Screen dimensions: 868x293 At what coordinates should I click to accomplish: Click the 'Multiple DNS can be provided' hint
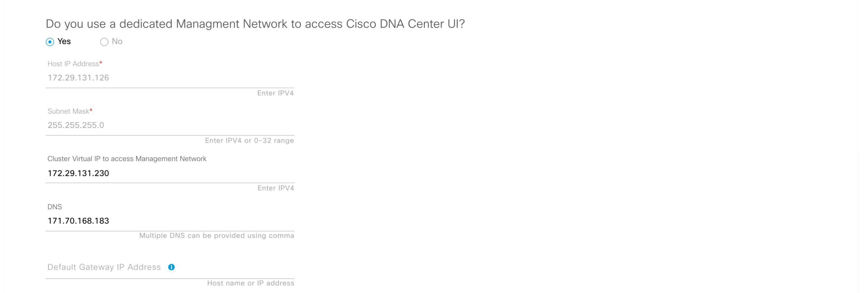coord(217,236)
